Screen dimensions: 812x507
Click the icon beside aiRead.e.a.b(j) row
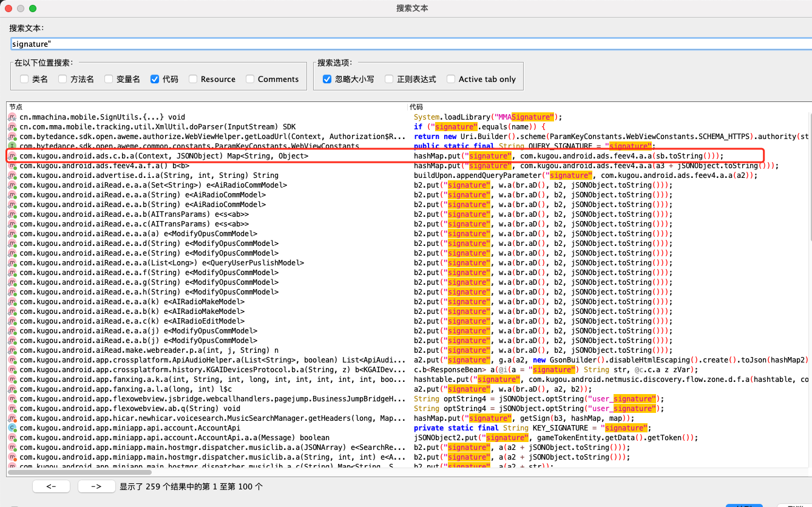click(12, 341)
